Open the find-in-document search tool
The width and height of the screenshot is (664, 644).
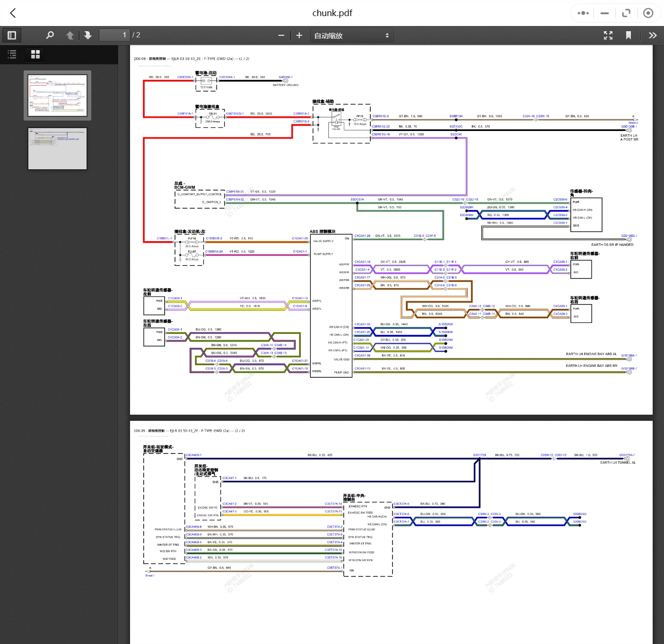coord(50,35)
